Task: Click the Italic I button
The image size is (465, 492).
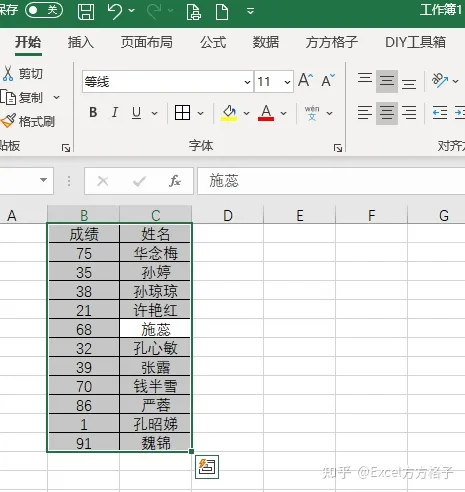Action: 115,113
